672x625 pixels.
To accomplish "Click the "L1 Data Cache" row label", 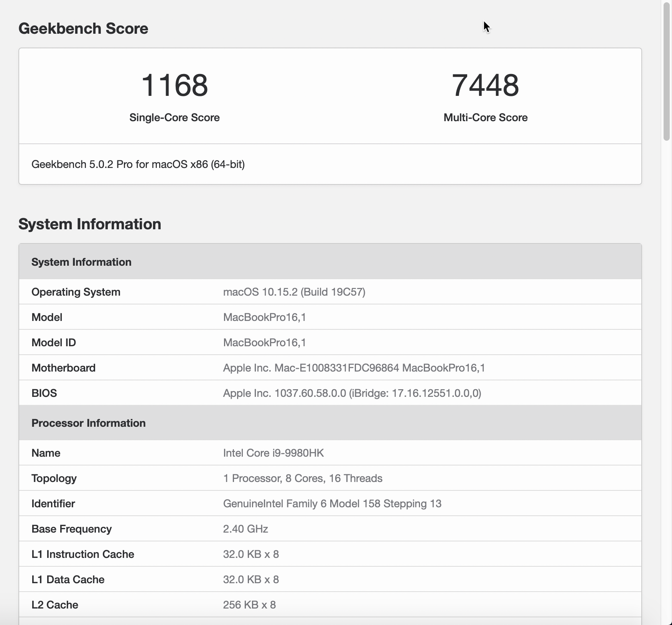I will pos(68,580).
